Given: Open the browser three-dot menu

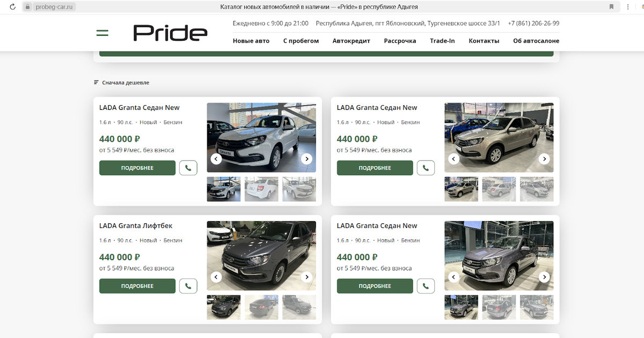Looking at the screenshot, I should [x=628, y=7].
